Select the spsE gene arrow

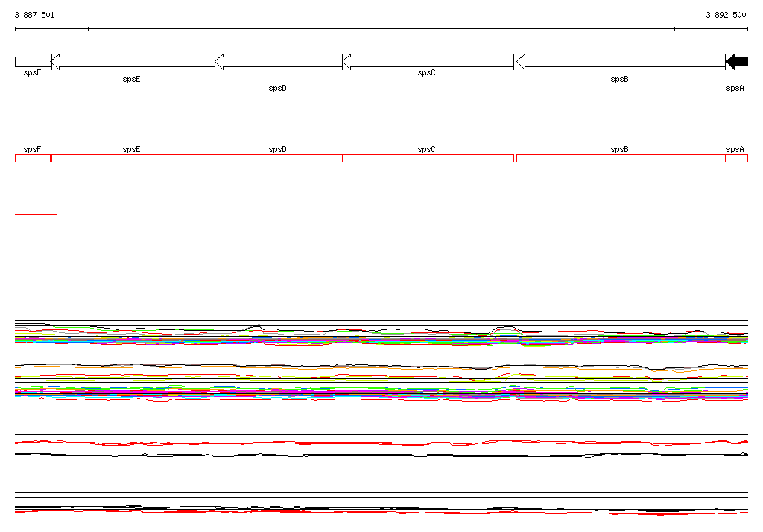pos(133,62)
